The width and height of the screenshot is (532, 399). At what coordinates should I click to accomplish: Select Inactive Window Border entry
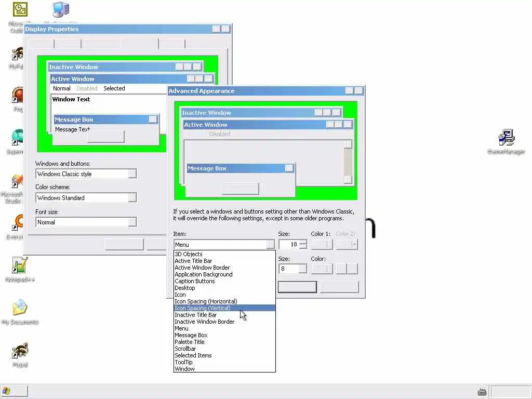[224, 322]
